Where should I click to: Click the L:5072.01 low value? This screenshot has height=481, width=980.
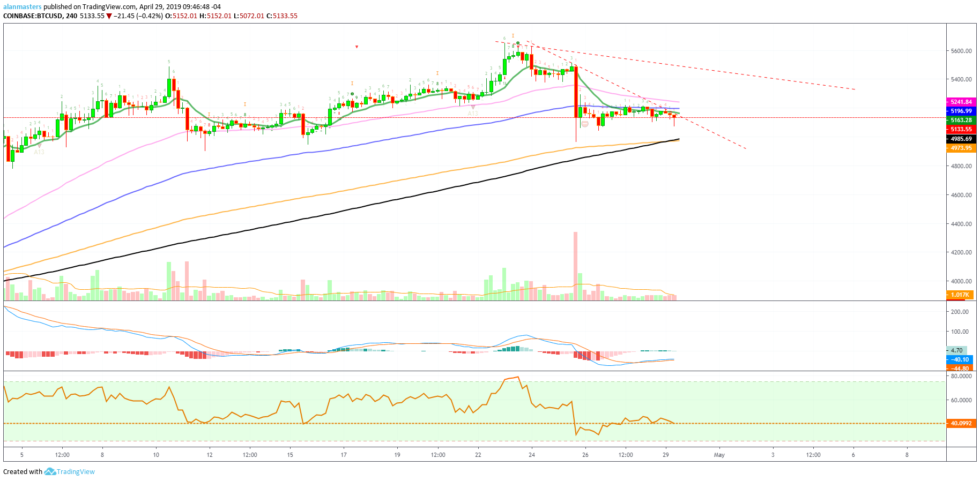click(249, 16)
